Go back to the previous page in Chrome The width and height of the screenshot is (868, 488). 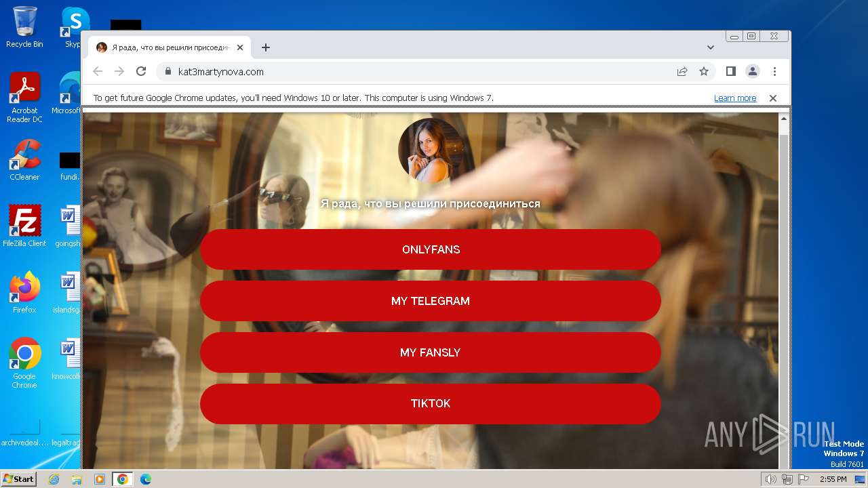(98, 71)
